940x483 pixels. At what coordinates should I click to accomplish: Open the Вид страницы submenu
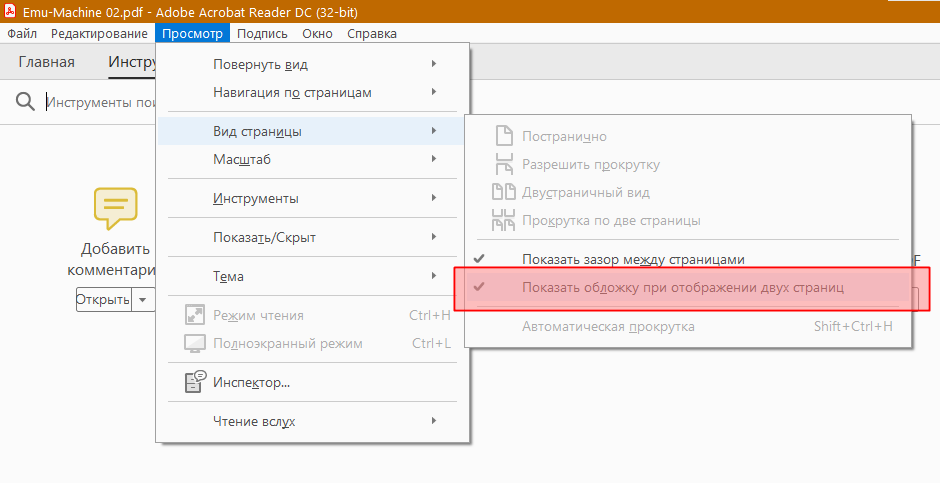click(312, 131)
